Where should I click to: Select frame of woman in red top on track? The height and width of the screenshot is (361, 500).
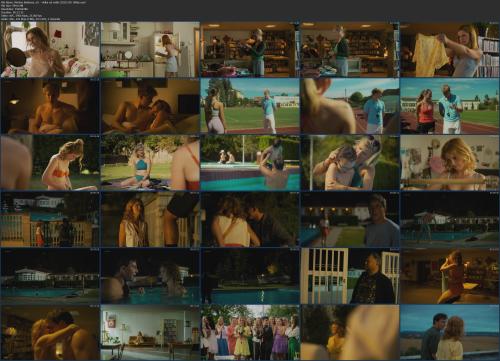[450, 106]
